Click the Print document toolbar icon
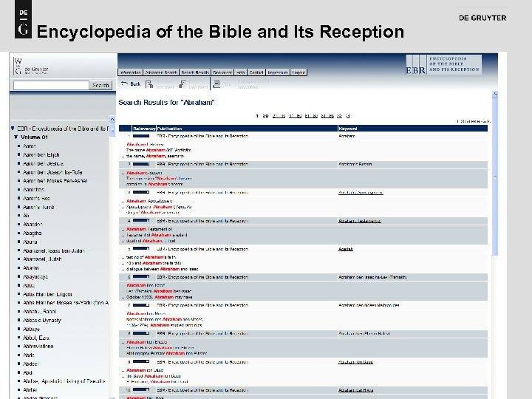The image size is (532, 399). point(216,84)
